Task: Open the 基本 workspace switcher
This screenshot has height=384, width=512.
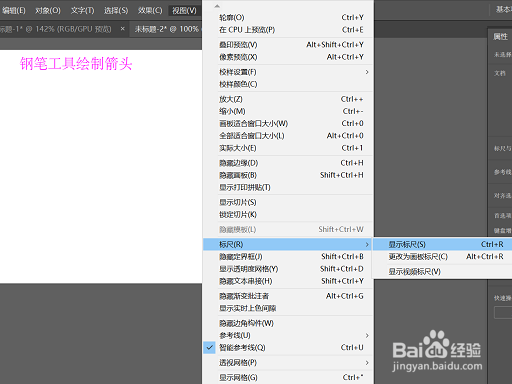Action: click(503, 9)
